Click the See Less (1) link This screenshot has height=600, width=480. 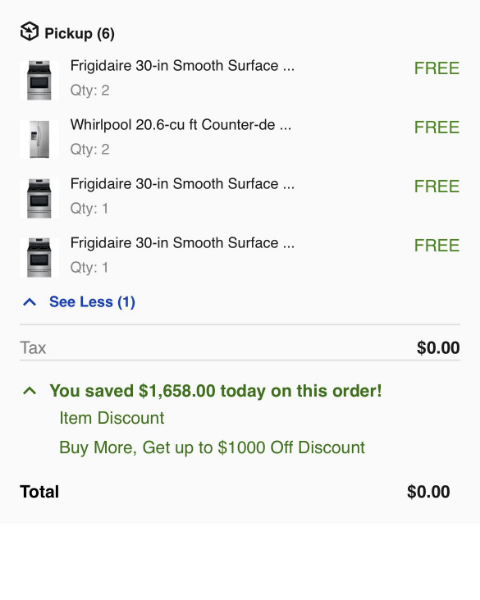click(92, 302)
